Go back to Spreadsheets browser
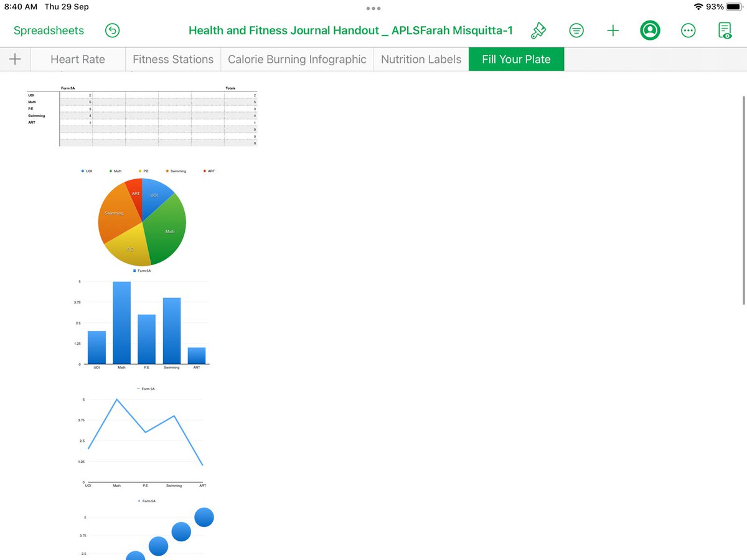Screen dimensions: 747x560 click(49, 30)
